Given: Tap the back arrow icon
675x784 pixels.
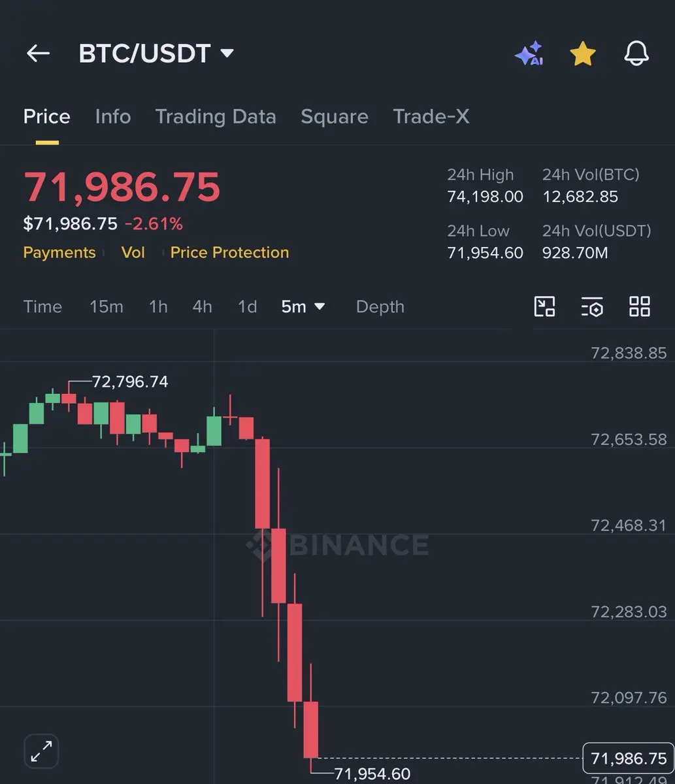Looking at the screenshot, I should click(38, 54).
